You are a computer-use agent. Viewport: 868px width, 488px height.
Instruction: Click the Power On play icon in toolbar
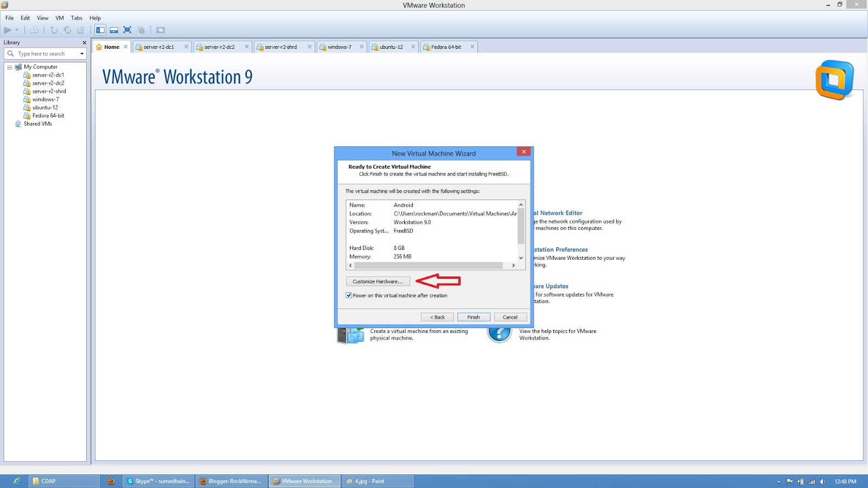click(8, 30)
